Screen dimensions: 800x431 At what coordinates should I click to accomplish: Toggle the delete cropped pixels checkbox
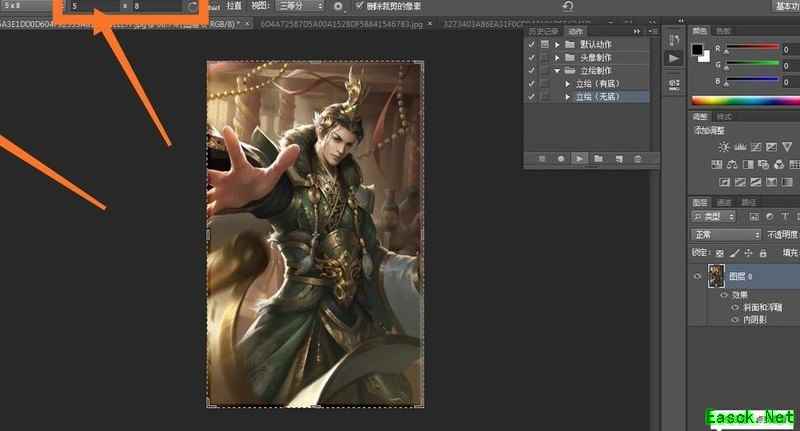tap(360, 6)
